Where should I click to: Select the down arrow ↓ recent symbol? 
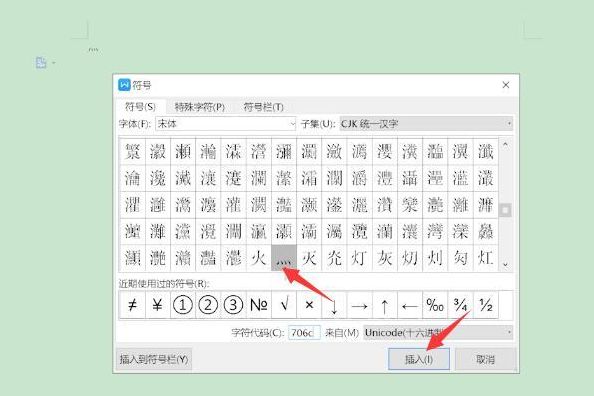tap(334, 305)
